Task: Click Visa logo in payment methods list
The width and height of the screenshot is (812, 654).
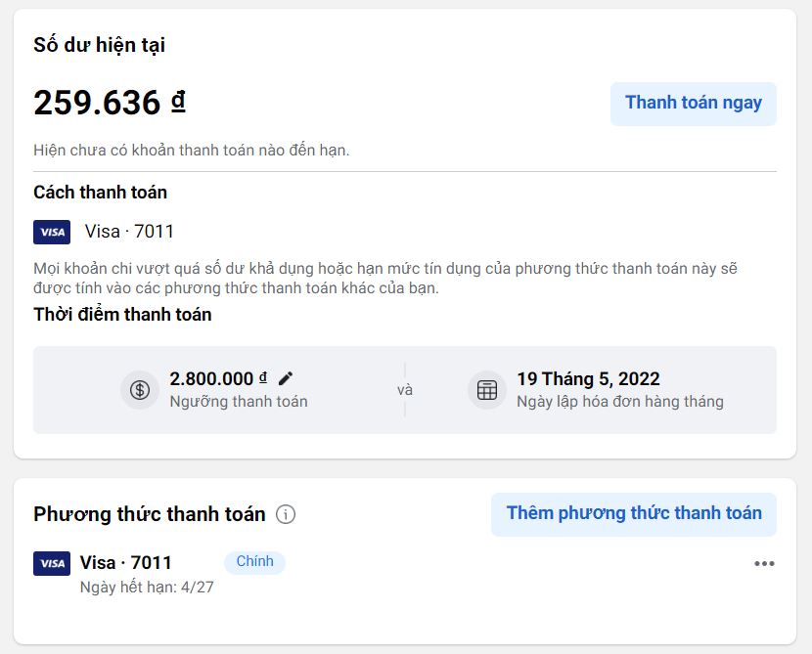Action: [52, 563]
